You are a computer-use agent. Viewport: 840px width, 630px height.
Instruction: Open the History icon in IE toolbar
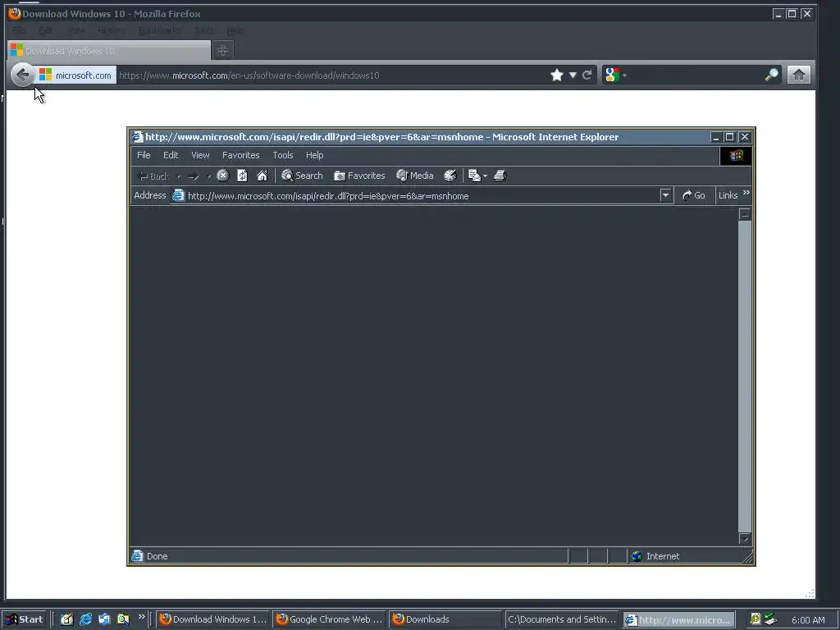tap(450, 176)
